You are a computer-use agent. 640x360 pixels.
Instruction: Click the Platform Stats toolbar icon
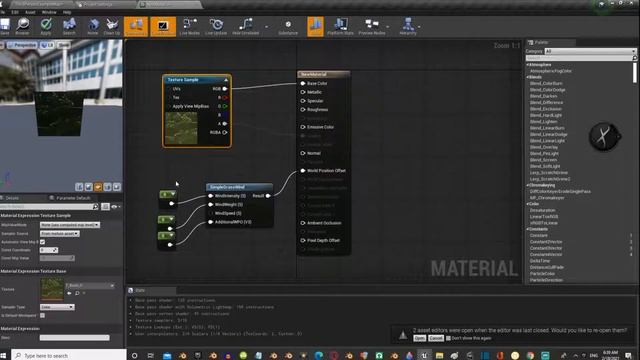(340, 26)
